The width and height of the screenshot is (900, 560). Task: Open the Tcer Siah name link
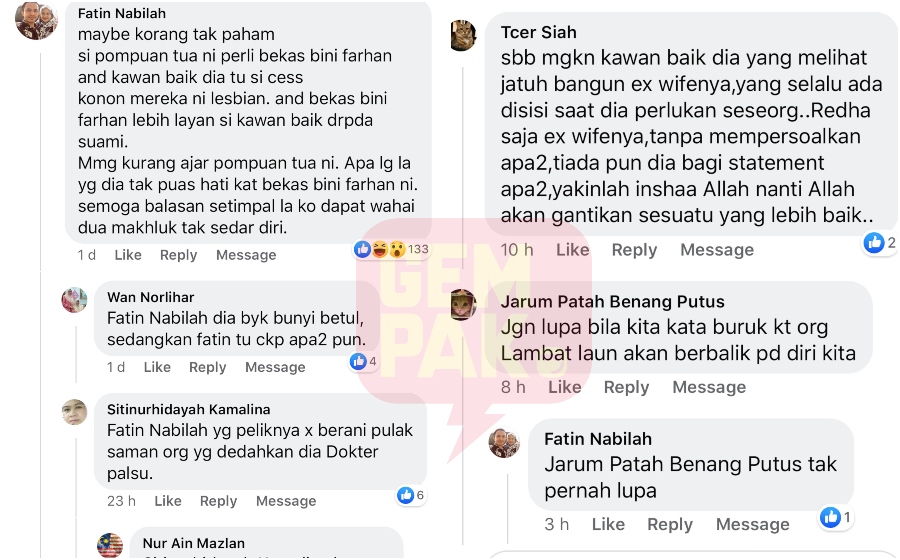[x=538, y=33]
